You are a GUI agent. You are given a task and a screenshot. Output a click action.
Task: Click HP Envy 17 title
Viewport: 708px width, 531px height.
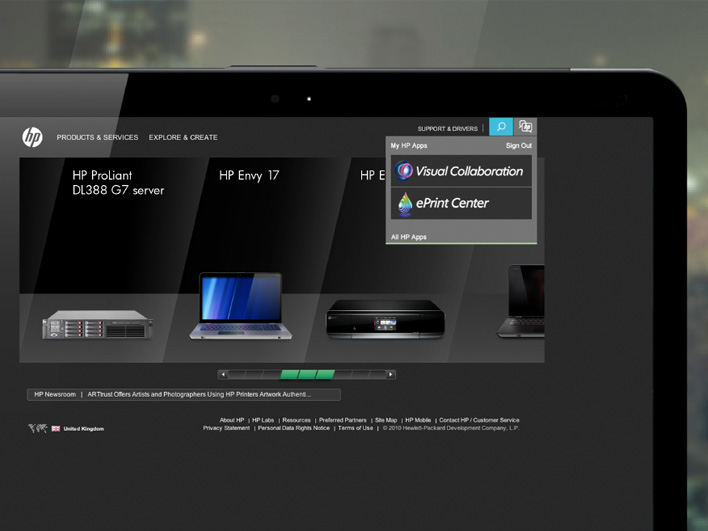(x=249, y=175)
